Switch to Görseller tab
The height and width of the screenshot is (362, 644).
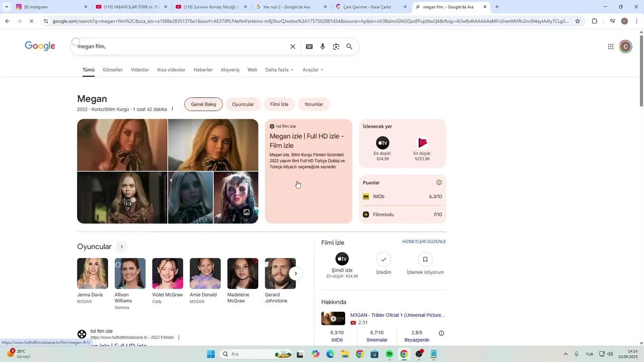113,70
